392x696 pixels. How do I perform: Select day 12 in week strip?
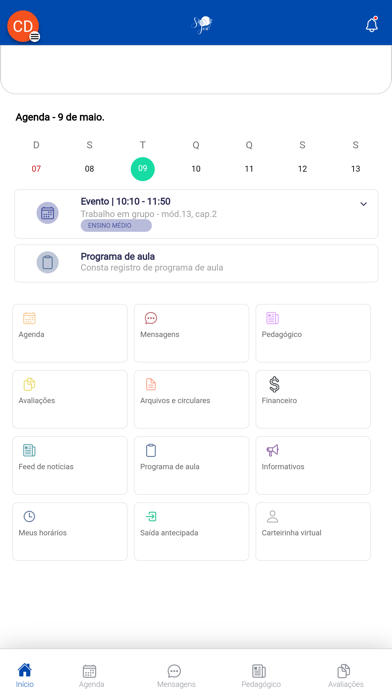tap(302, 169)
